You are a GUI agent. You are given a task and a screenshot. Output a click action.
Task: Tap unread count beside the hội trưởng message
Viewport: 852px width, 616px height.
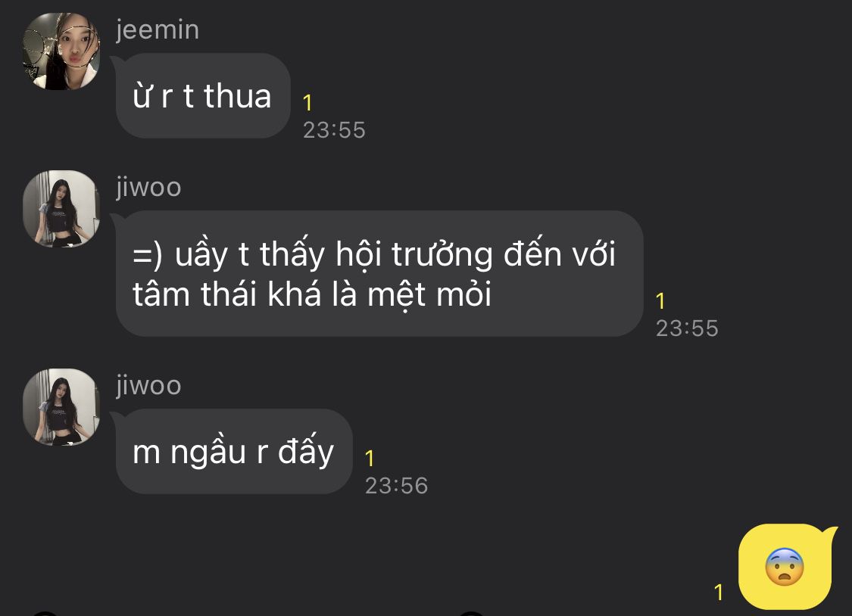(x=660, y=300)
